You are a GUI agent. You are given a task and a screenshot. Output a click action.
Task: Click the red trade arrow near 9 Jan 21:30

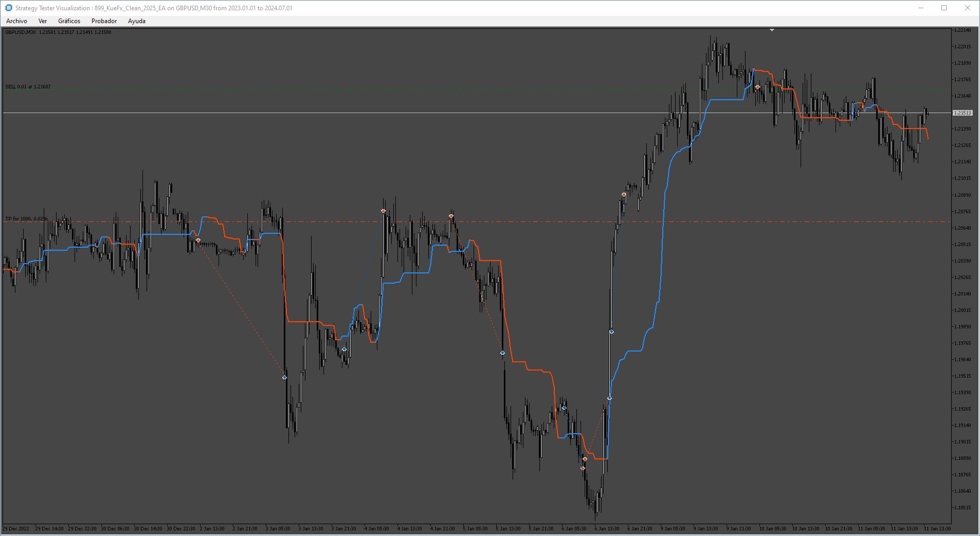757,87
